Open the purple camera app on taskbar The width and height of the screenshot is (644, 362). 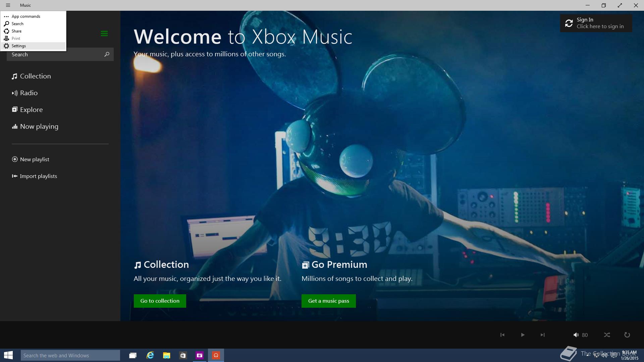(x=200, y=355)
